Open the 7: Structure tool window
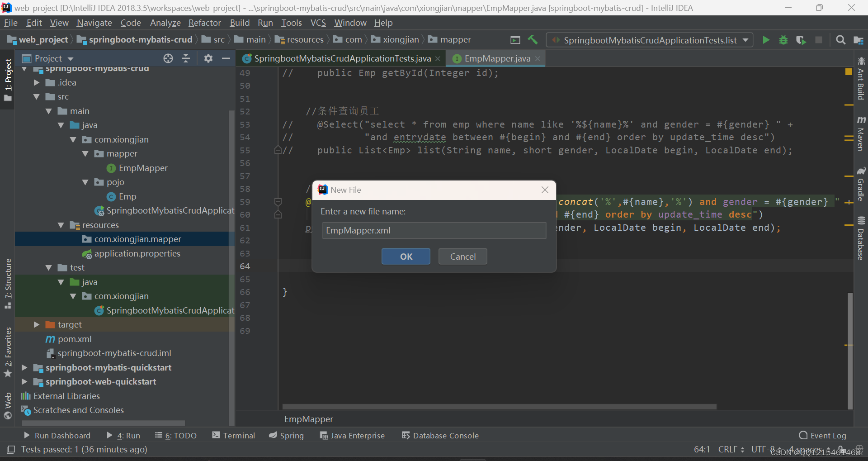The image size is (868, 461). tap(8, 284)
